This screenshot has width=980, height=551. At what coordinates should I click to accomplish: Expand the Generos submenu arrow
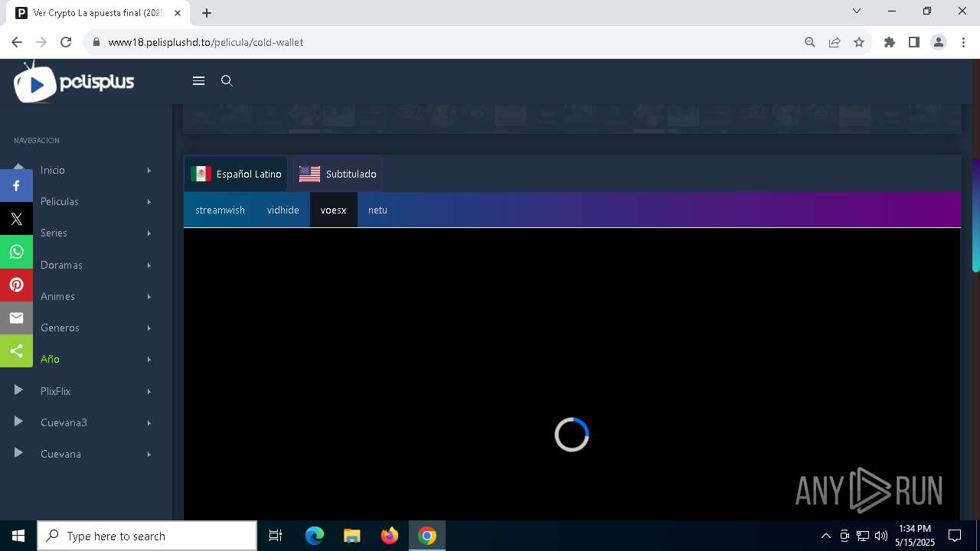click(x=149, y=328)
